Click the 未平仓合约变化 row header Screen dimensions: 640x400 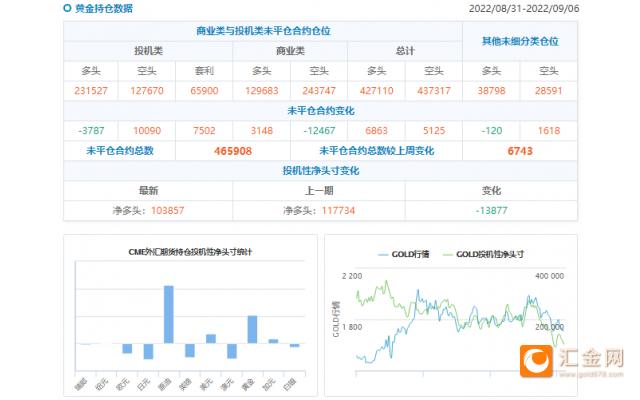pyautogui.click(x=321, y=111)
